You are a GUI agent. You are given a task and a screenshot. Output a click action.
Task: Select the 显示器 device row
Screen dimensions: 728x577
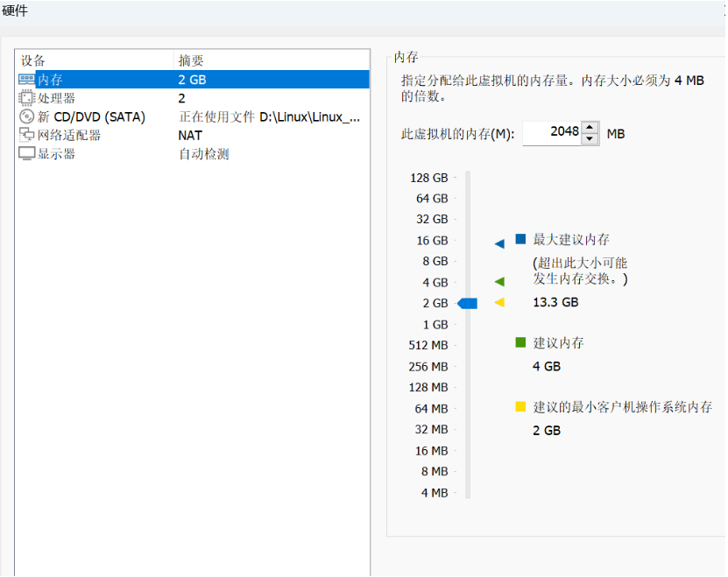point(193,153)
